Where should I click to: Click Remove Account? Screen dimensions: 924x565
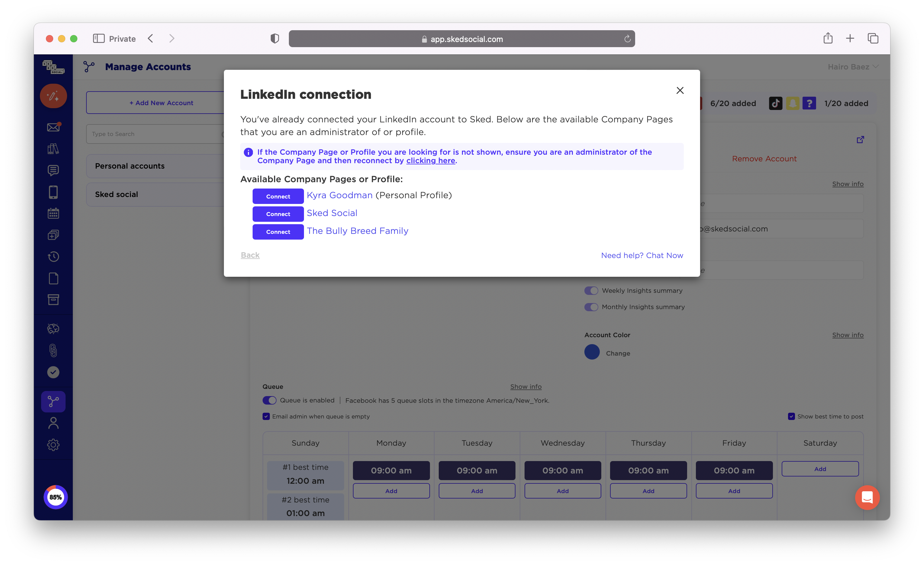(764, 159)
